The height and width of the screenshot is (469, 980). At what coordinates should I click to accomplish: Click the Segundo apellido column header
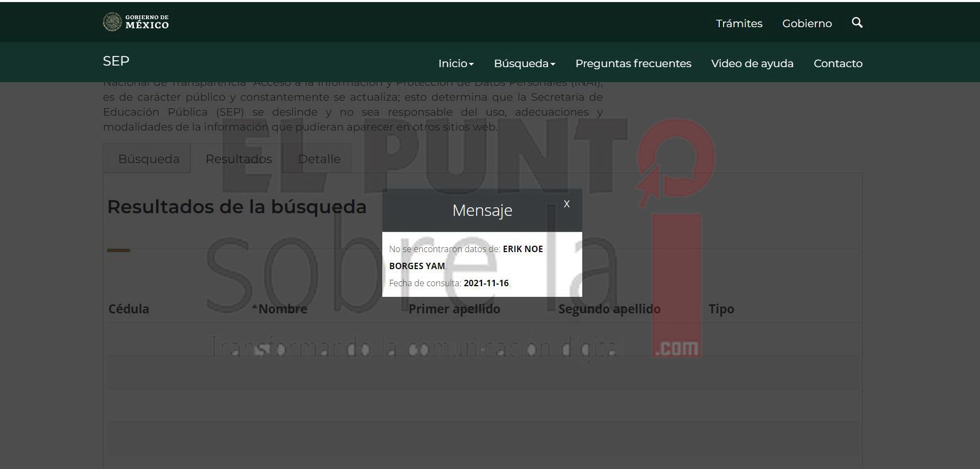point(609,309)
